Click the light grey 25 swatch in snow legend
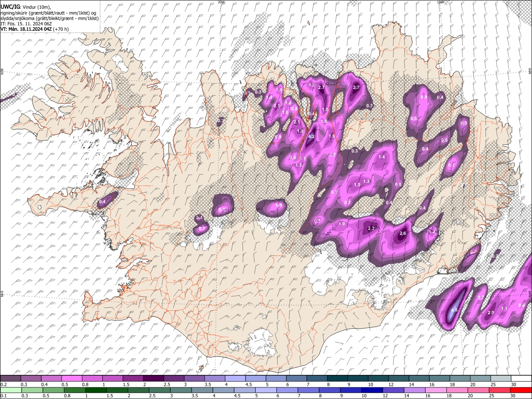 point(500,379)
